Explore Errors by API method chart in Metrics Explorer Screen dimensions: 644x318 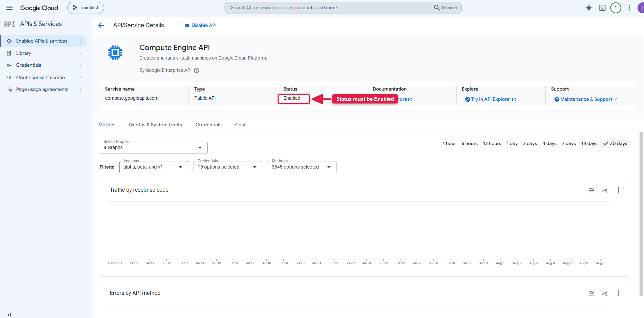[x=605, y=293]
